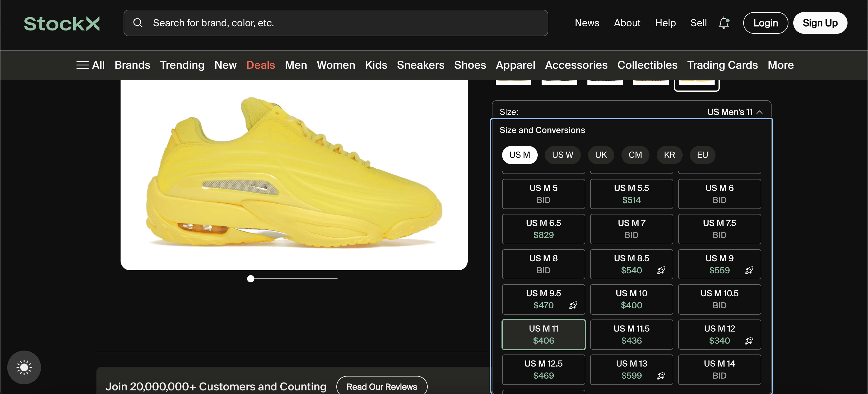Select the US M size conversion
The image size is (868, 394).
[x=520, y=155]
